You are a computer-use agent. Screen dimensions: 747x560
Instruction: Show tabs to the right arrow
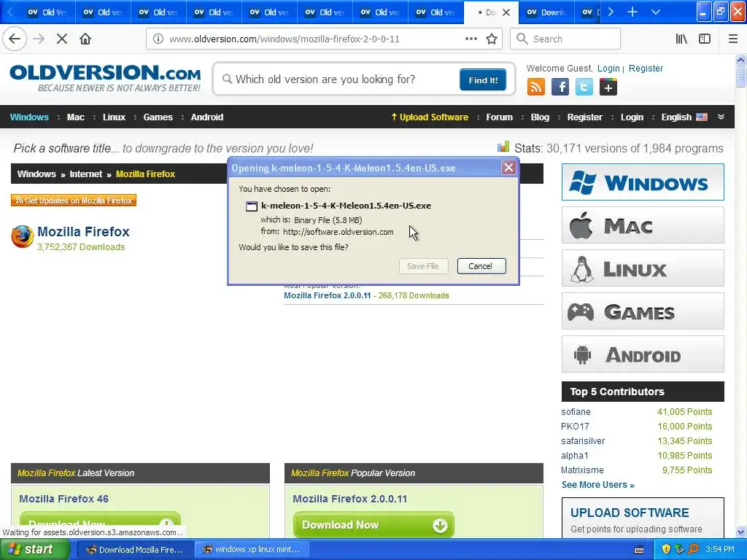pos(611,12)
